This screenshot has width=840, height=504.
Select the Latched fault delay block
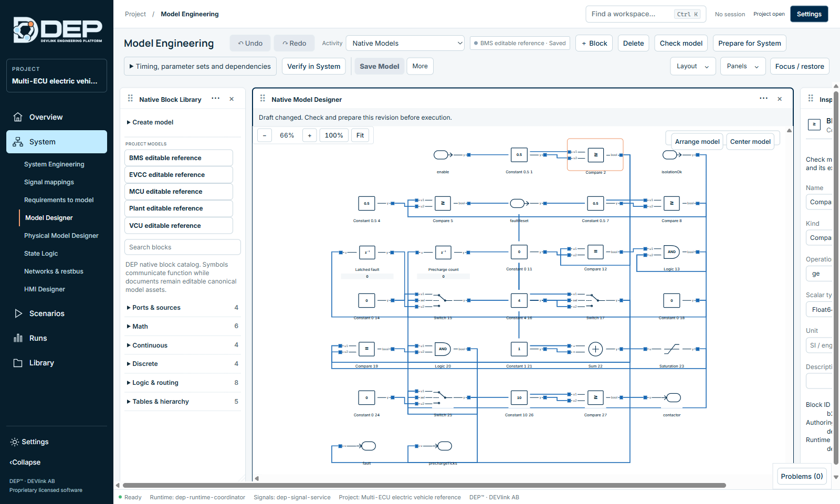click(x=367, y=252)
